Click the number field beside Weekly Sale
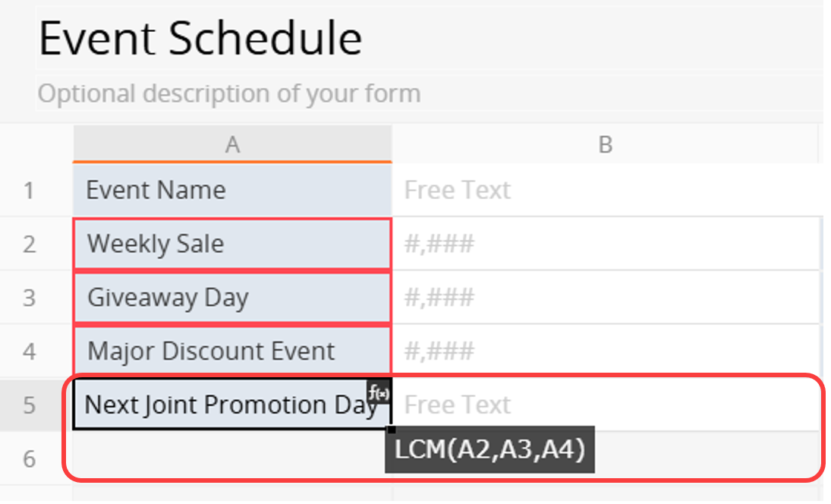The height and width of the screenshot is (504, 831). pos(605,244)
